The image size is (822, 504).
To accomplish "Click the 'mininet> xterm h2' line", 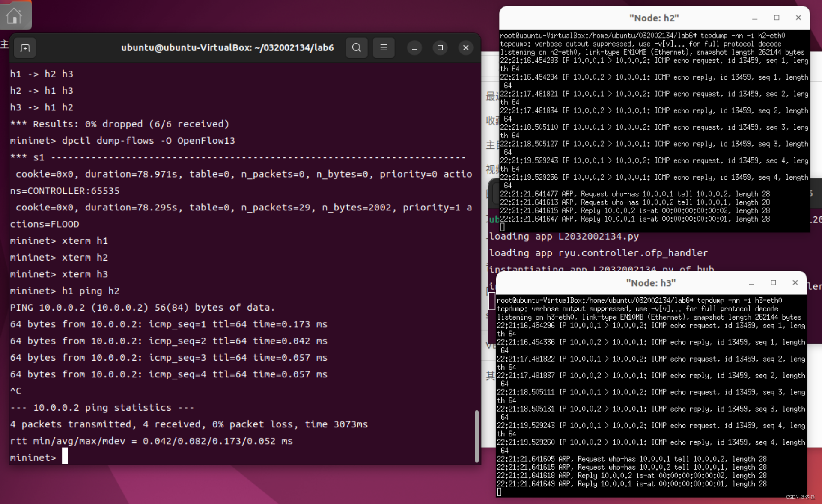I will 59,258.
